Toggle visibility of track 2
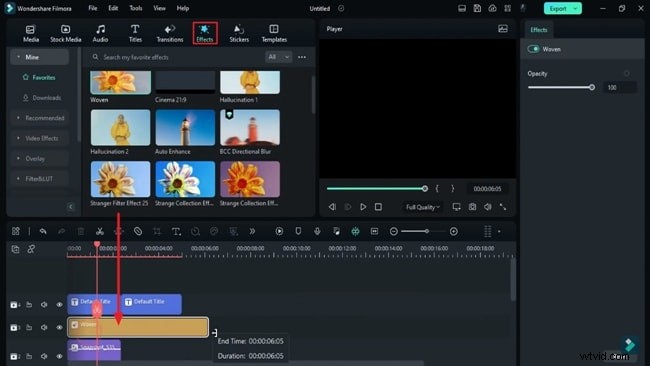 (59, 356)
